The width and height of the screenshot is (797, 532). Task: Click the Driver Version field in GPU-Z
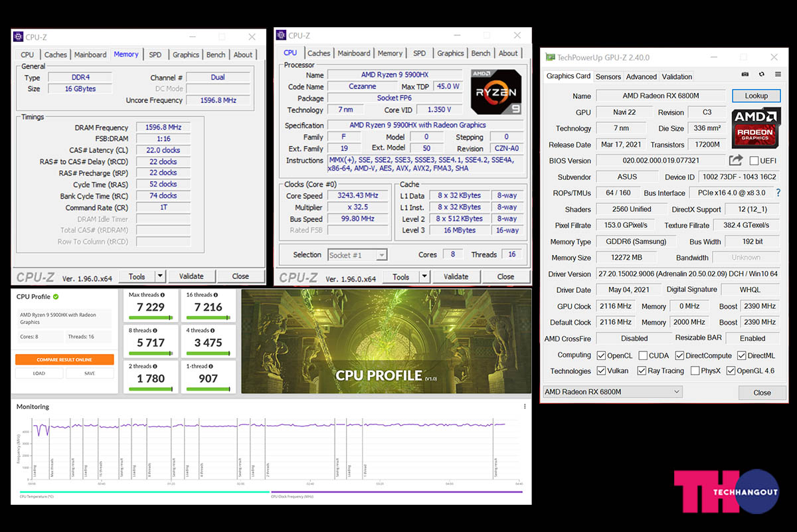point(688,274)
